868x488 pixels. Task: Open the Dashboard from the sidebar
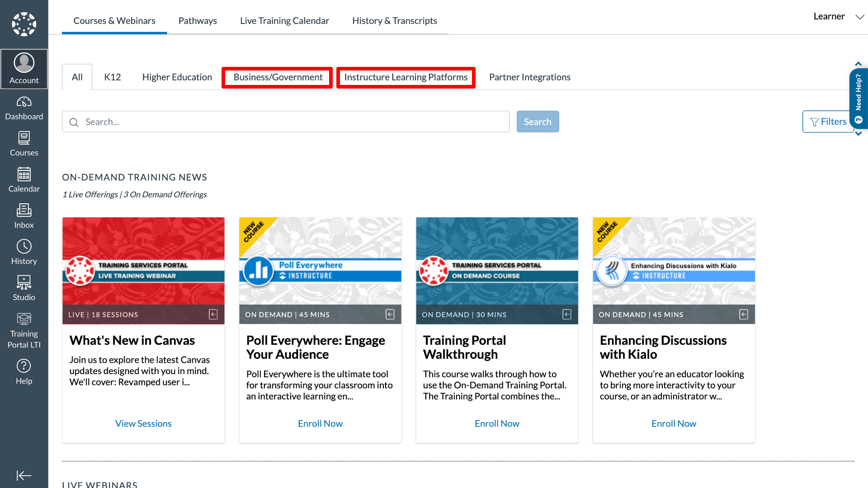pyautogui.click(x=24, y=108)
